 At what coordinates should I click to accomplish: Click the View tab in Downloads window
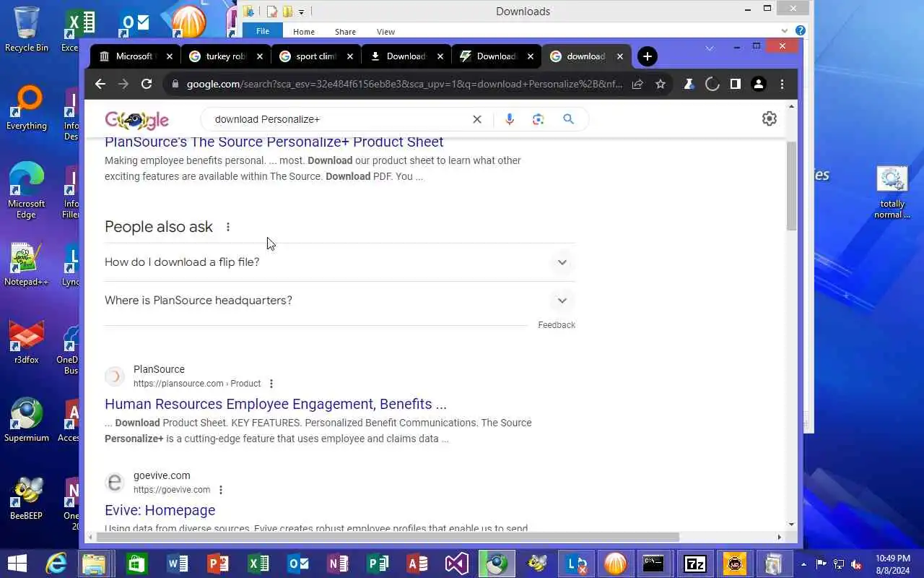(x=385, y=32)
